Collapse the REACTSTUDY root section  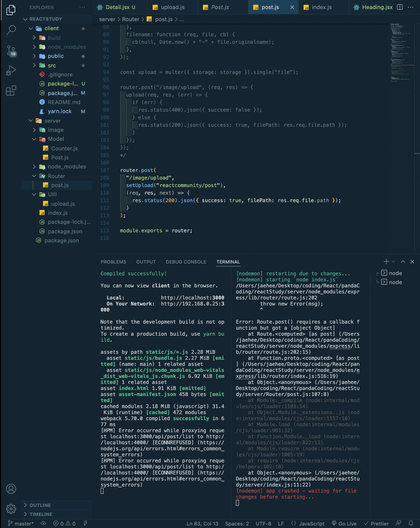[57, 19]
